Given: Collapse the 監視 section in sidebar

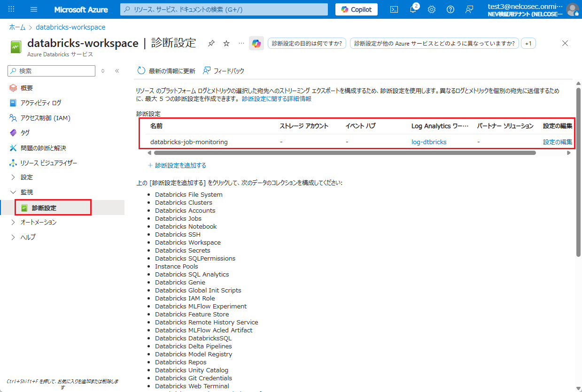Looking at the screenshot, I should point(27,192).
